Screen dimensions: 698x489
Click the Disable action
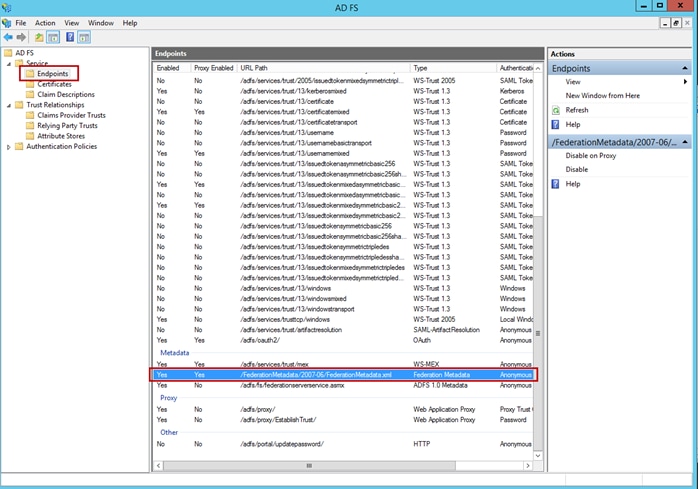click(x=576, y=169)
